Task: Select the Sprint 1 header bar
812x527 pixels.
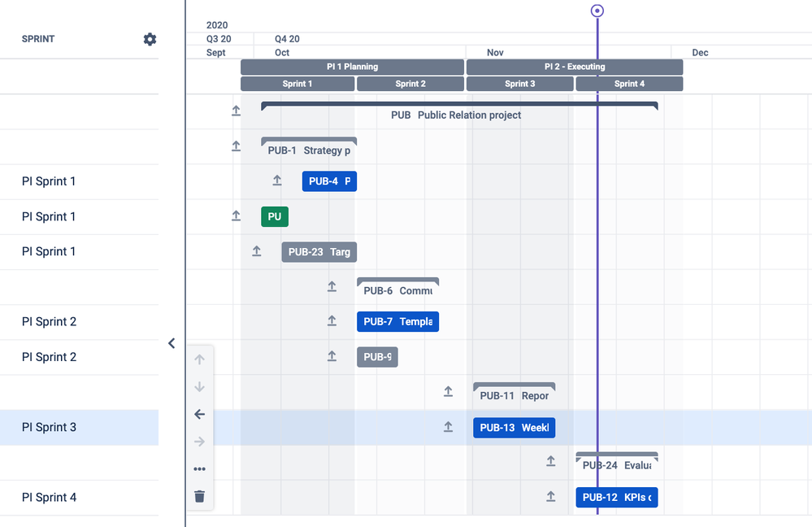Action: click(297, 84)
